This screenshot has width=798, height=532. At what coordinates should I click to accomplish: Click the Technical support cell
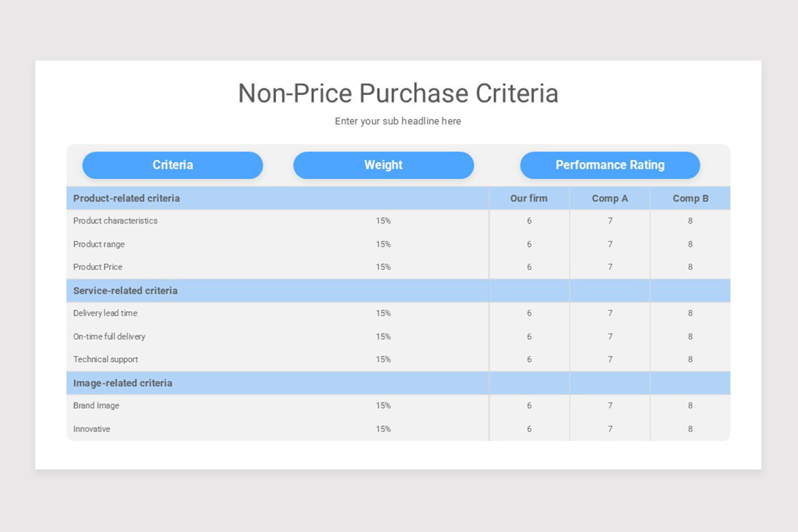point(105,359)
